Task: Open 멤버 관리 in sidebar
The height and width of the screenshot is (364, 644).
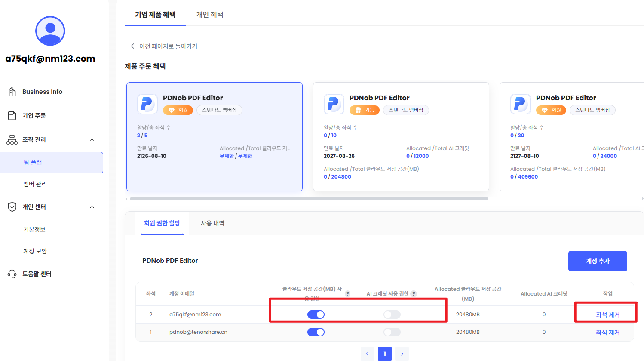Action: [35, 184]
